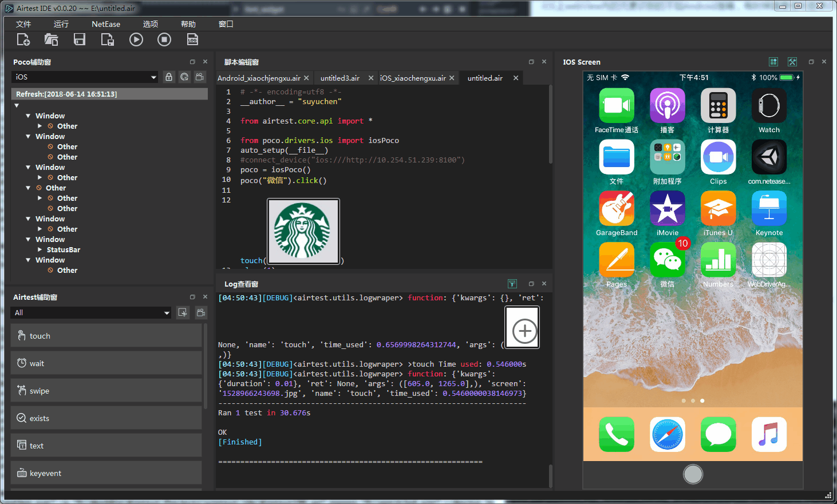
Task: Float the Airtest辅助窗 panel
Action: point(192,297)
